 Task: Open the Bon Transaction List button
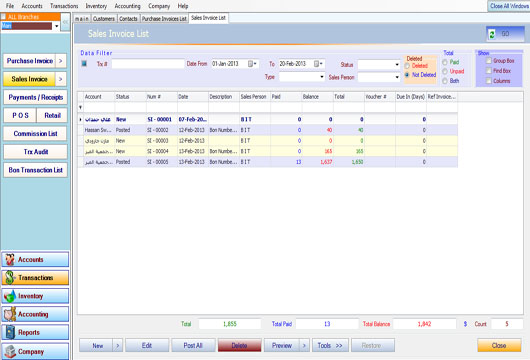pos(35,170)
